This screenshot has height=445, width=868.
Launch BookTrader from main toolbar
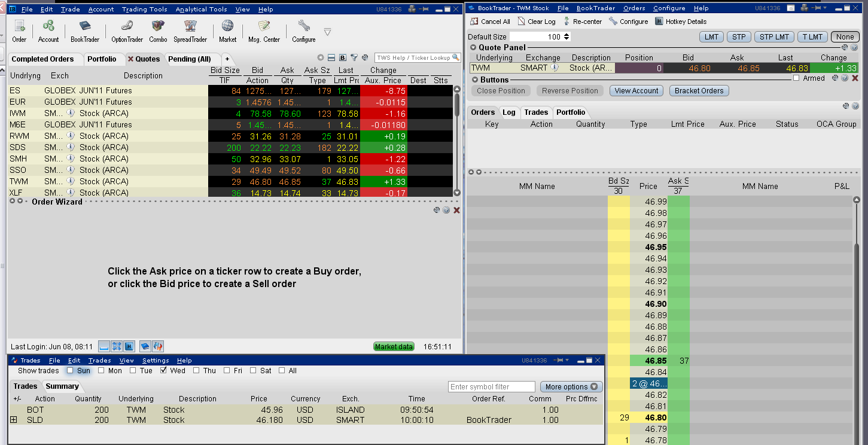tap(85, 31)
